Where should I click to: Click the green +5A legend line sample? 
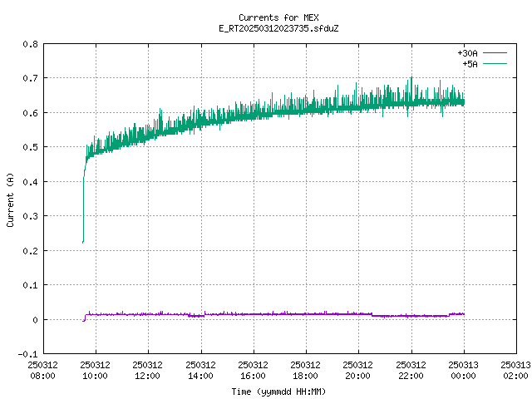495,63
